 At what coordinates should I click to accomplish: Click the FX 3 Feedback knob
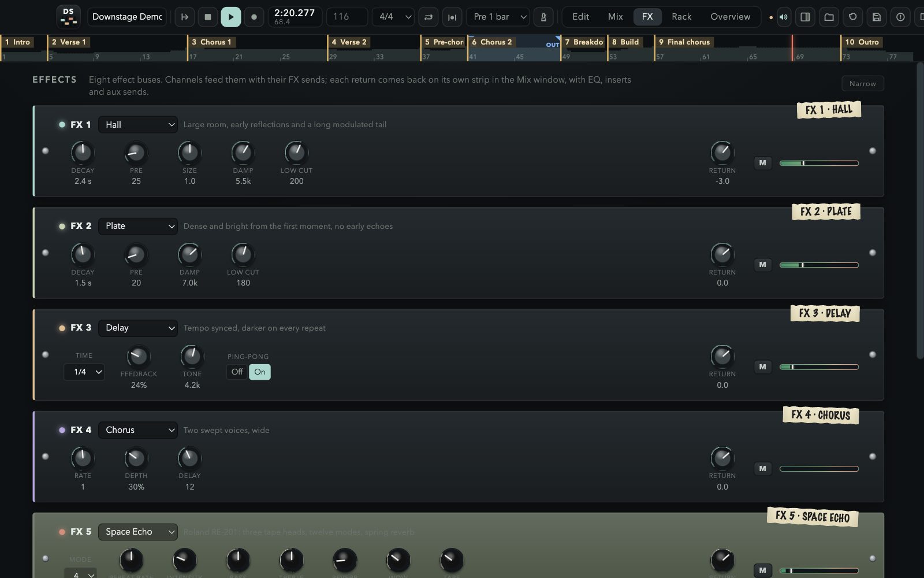pyautogui.click(x=138, y=356)
